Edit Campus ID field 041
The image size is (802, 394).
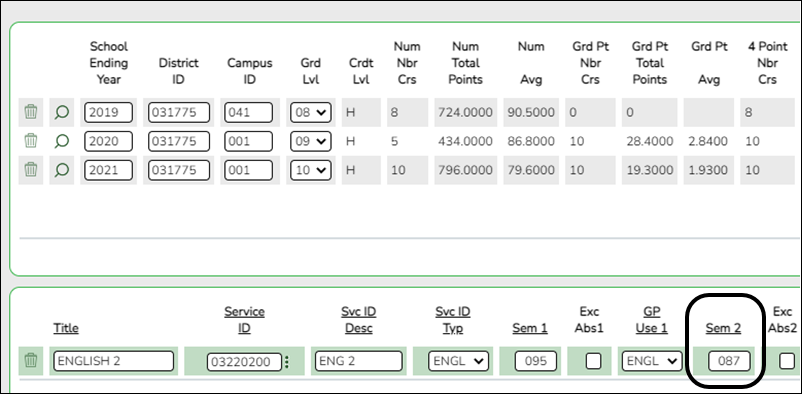[x=249, y=112]
